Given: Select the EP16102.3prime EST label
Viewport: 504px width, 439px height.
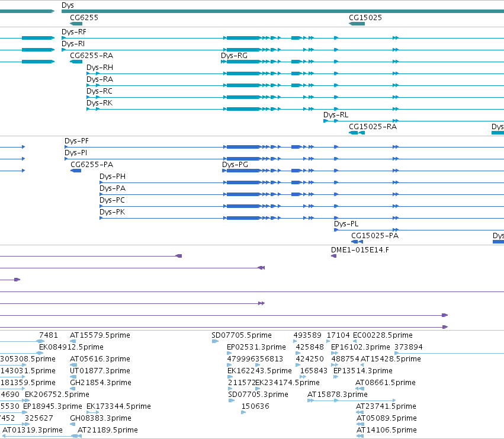Looking at the screenshot, I should (361, 347).
